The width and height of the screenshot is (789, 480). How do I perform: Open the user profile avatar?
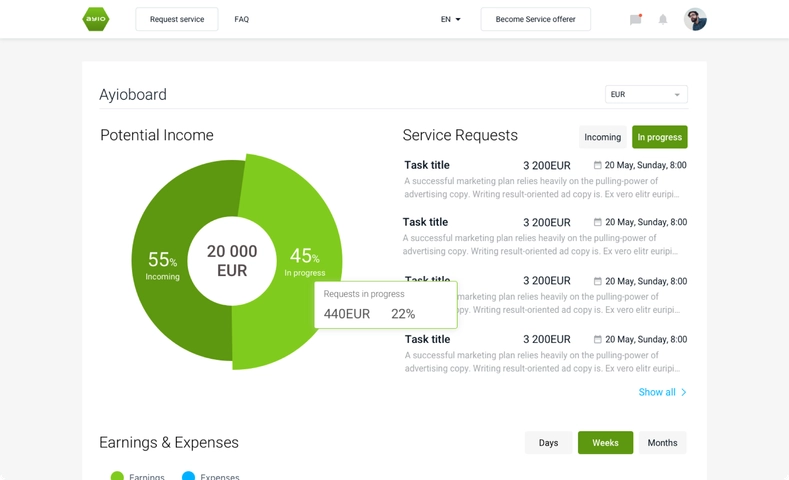coord(695,19)
